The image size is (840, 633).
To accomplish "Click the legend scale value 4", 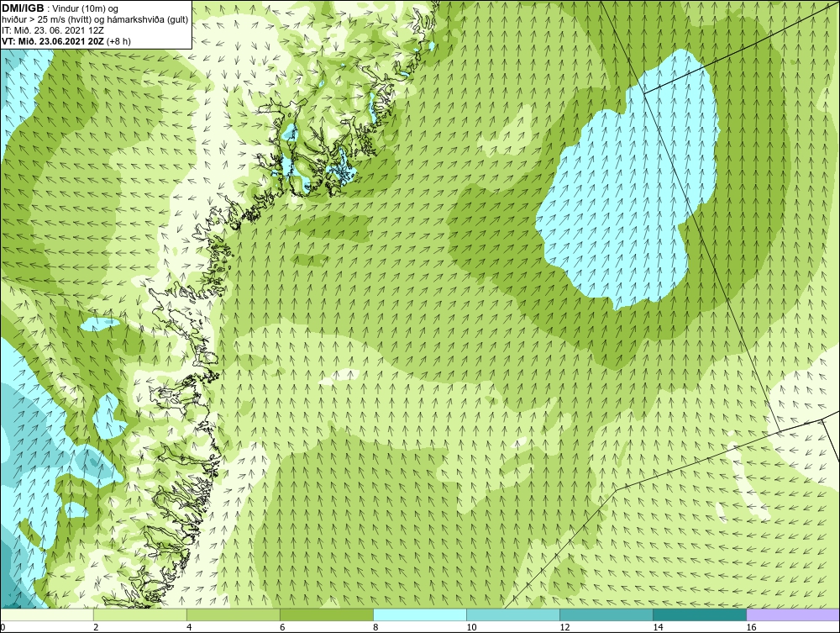I will point(188,627).
